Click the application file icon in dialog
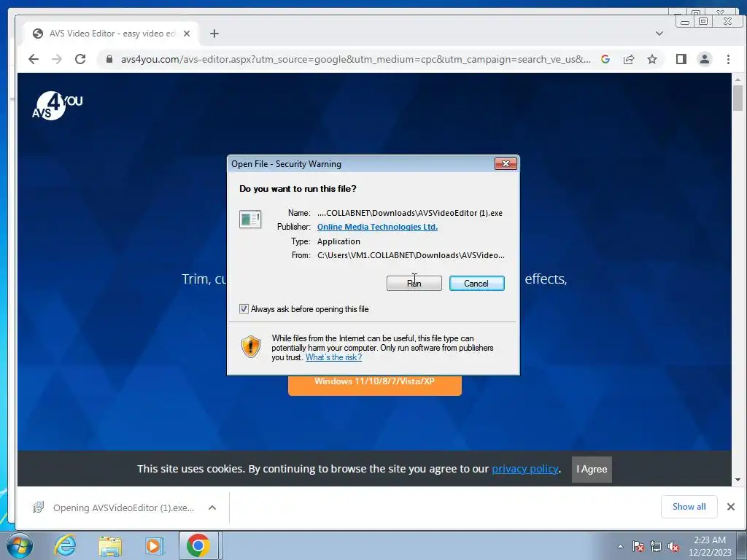Image resolution: width=747 pixels, height=560 pixels. pyautogui.click(x=250, y=219)
